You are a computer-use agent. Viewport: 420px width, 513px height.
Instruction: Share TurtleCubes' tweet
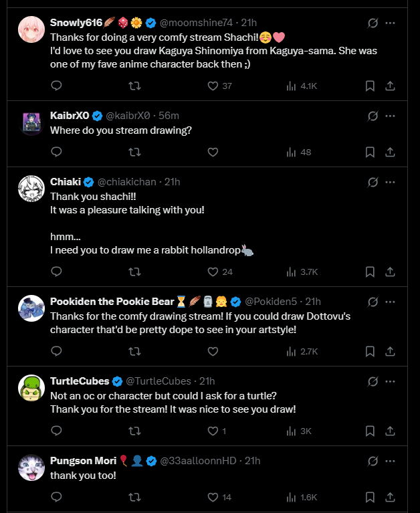[391, 431]
